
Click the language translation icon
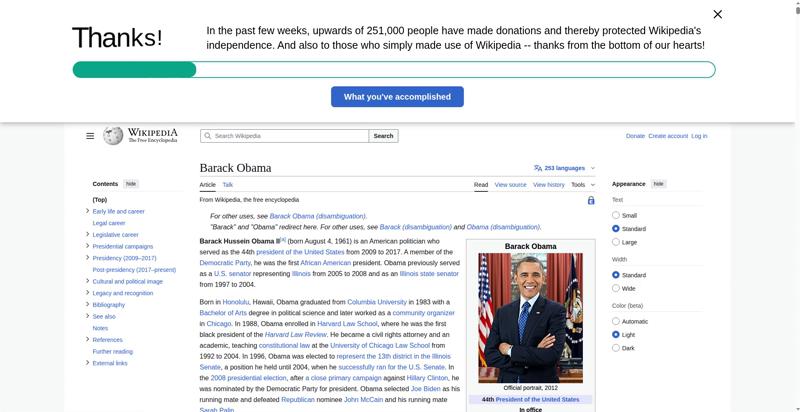pyautogui.click(x=538, y=168)
